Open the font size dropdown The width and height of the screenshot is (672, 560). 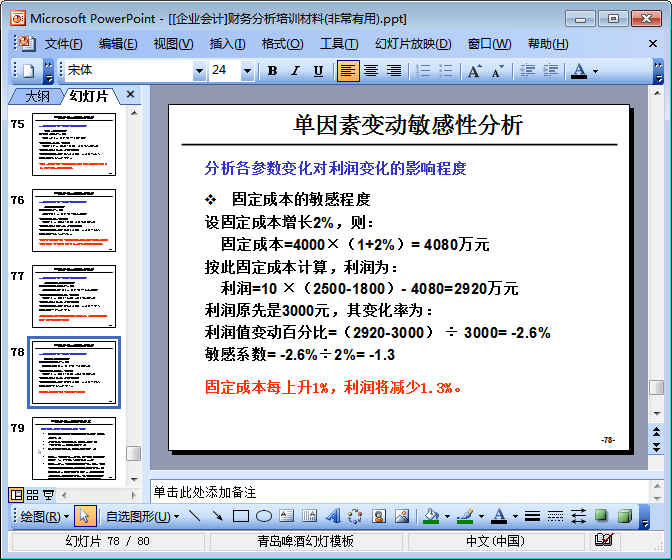pyautogui.click(x=248, y=71)
